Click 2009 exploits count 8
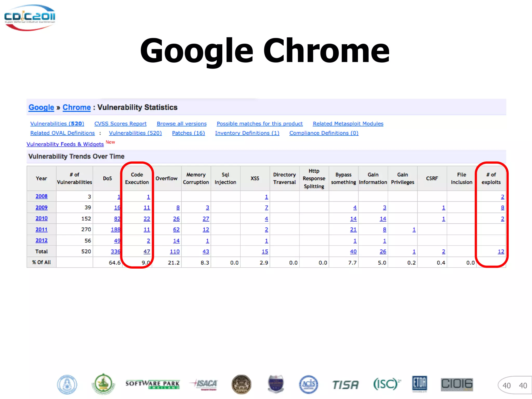Screen dimensions: 532x399 502,208
